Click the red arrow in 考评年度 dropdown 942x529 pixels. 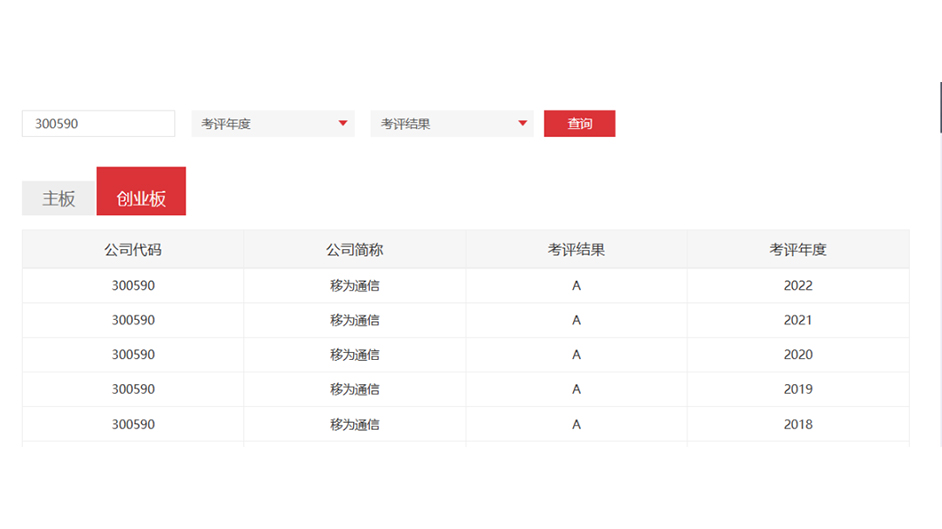(x=343, y=123)
